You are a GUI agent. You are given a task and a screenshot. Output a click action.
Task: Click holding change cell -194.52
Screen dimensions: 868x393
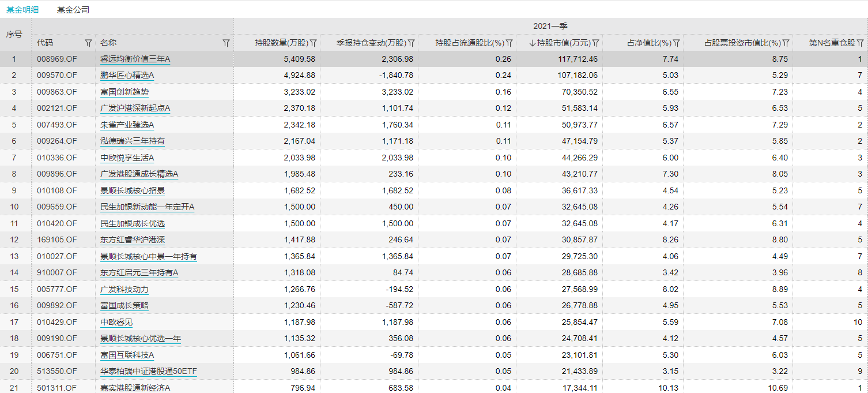(401, 289)
